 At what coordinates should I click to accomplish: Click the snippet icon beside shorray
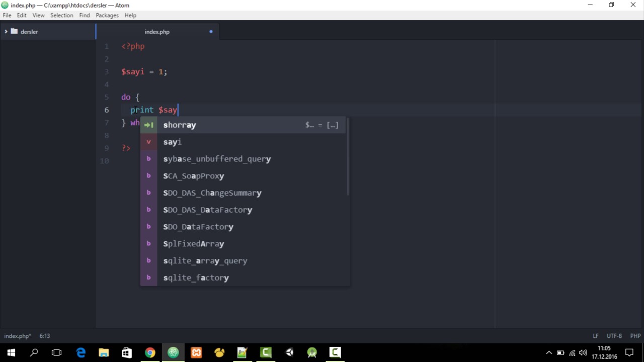click(x=148, y=125)
